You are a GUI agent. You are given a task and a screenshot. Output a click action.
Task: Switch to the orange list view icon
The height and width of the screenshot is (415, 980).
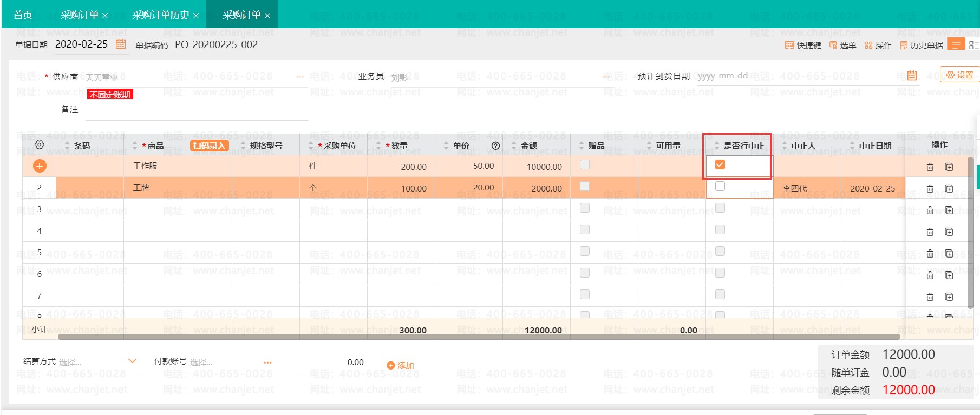point(956,45)
